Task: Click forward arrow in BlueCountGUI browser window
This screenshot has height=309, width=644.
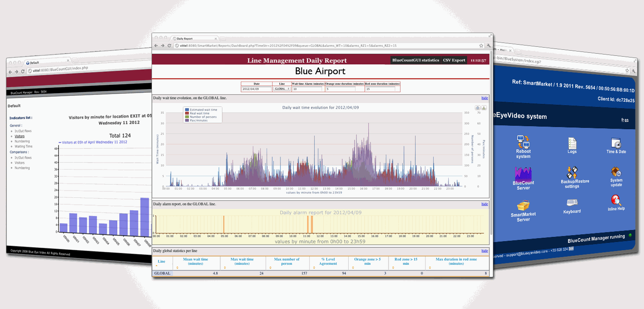Action: tap(17, 72)
